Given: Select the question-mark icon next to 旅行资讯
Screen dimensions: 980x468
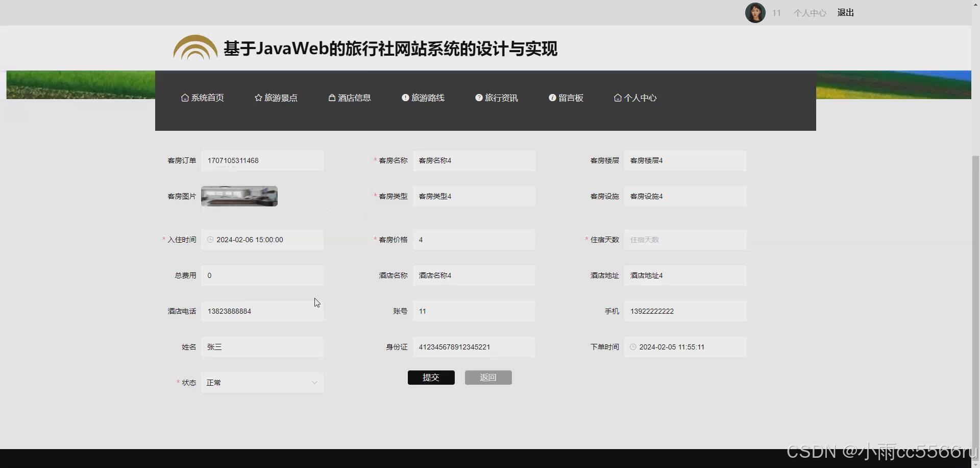Looking at the screenshot, I should (x=478, y=97).
